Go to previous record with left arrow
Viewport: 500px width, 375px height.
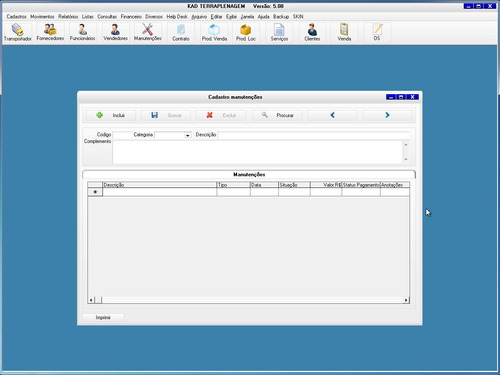tap(332, 115)
